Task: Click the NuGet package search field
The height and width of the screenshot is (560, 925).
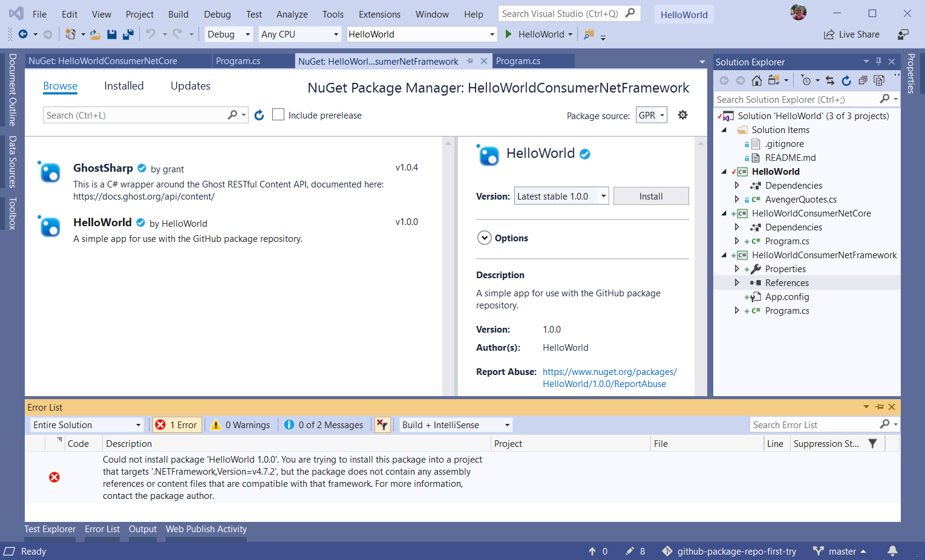Action: 134,115
